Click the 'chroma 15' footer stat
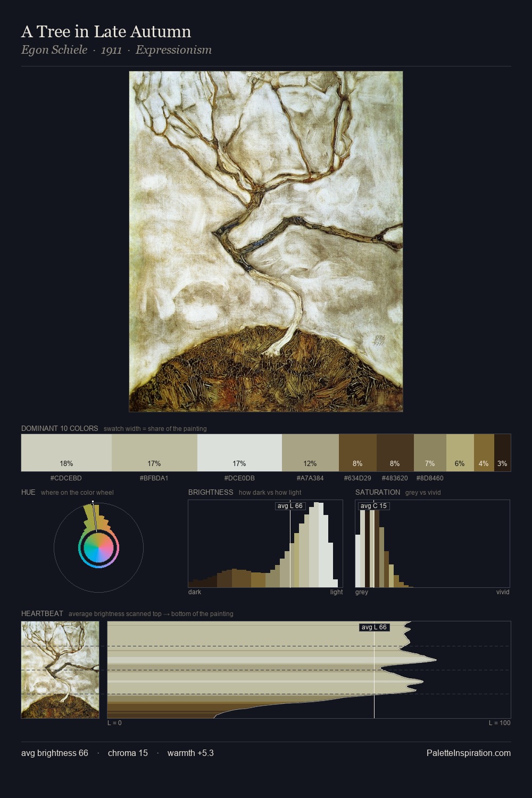 [x=128, y=753]
